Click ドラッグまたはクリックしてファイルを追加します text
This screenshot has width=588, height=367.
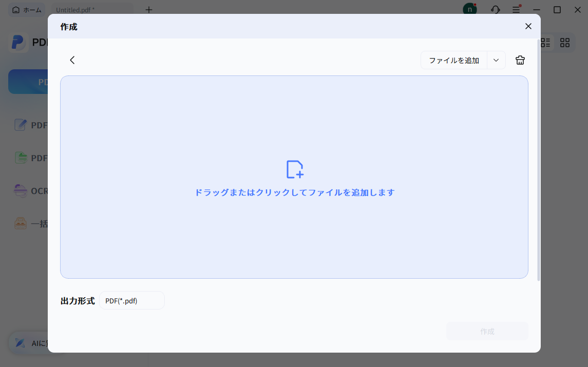295,192
